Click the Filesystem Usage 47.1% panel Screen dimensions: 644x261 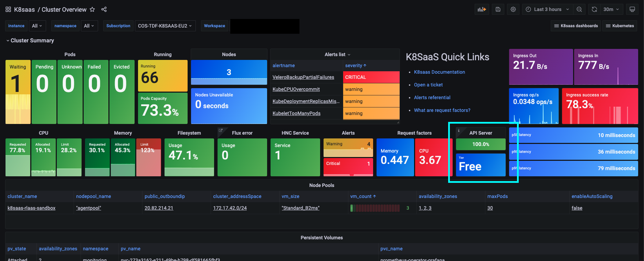(189, 157)
